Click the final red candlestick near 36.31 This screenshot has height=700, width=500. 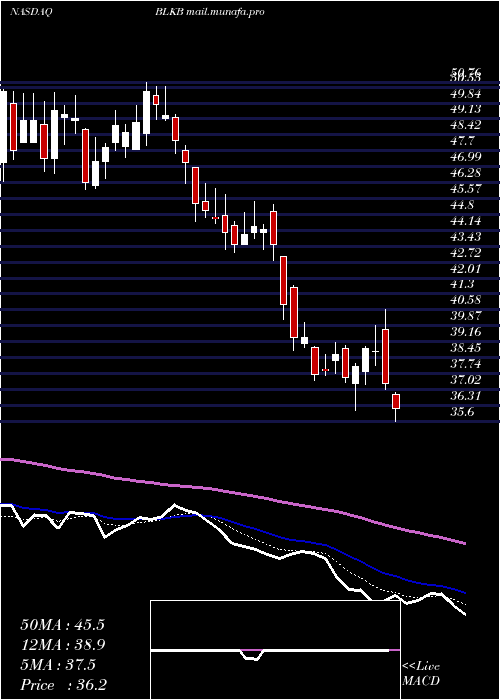(396, 401)
